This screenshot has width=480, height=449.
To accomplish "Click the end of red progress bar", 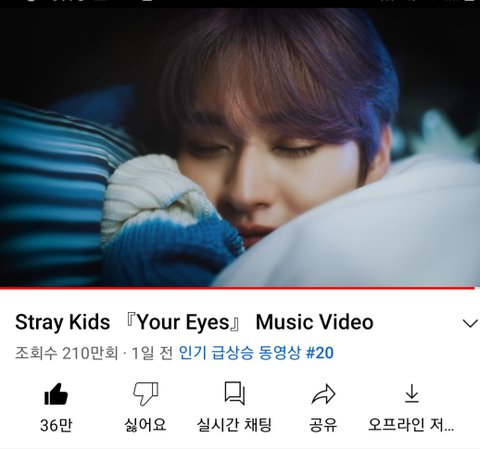I will pos(474,288).
